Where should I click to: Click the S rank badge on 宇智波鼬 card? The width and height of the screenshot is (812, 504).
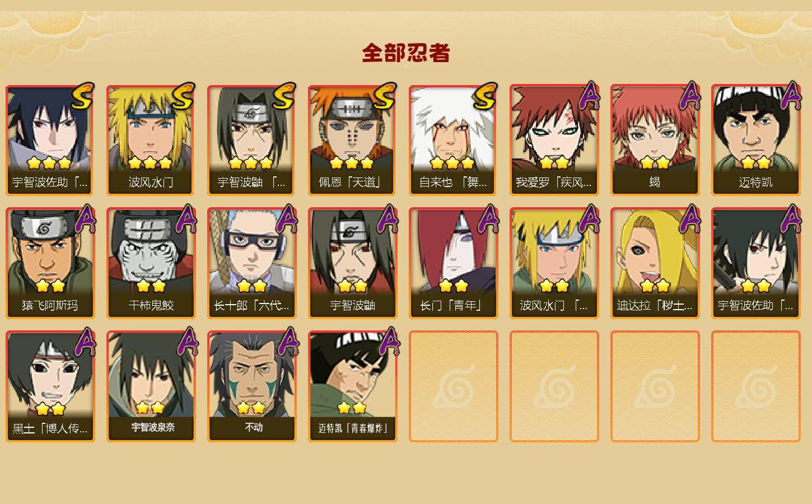pyautogui.click(x=283, y=96)
